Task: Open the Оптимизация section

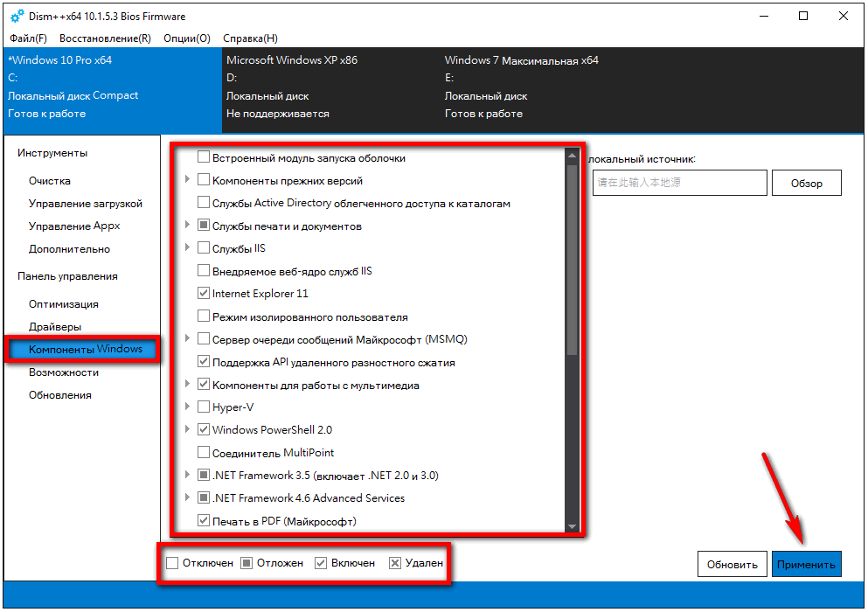Action: (x=64, y=304)
